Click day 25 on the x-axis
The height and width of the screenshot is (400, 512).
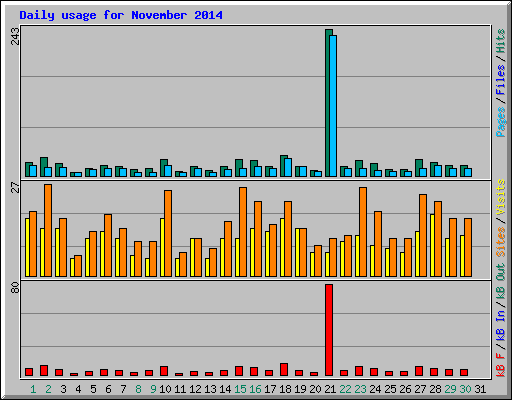click(x=390, y=389)
